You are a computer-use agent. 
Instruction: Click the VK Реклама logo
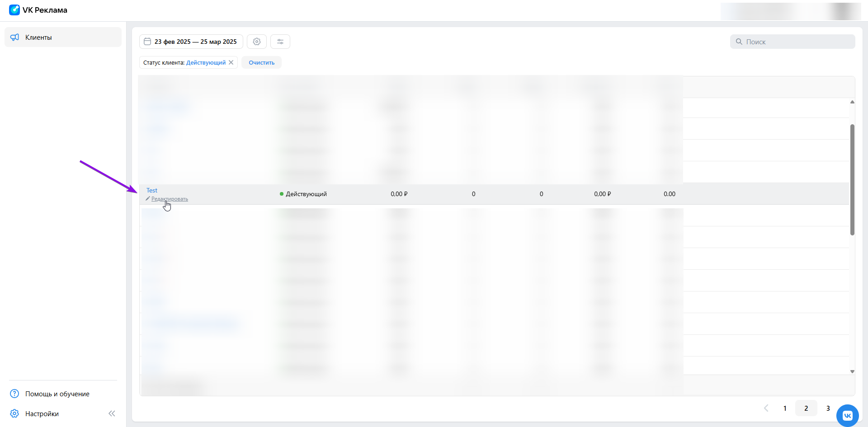click(38, 10)
